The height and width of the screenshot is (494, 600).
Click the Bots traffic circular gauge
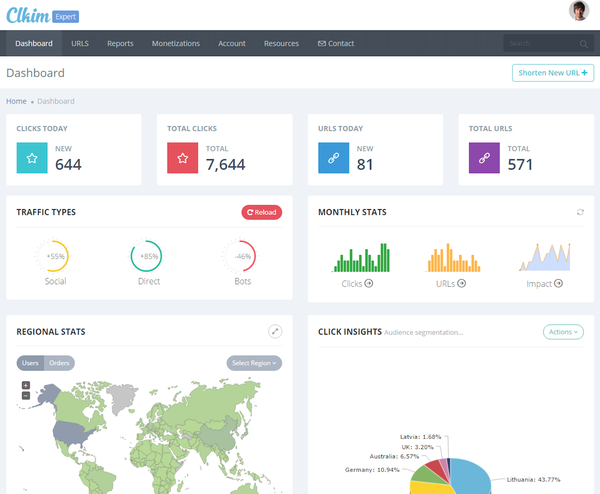coord(241,256)
